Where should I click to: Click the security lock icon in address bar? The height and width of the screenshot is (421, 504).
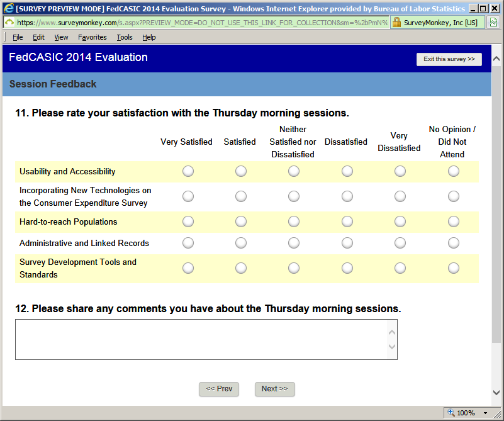tap(396, 23)
